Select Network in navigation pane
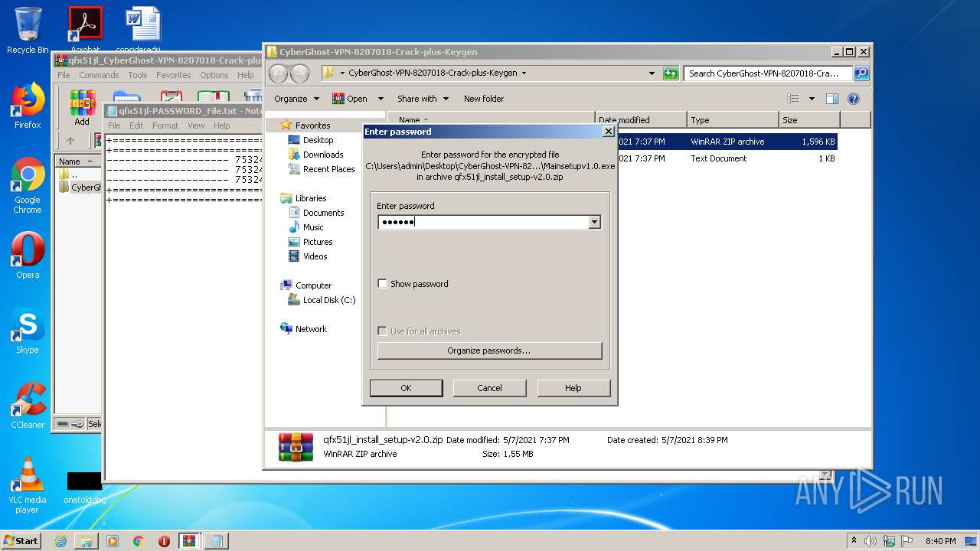The width and height of the screenshot is (980, 551). tap(311, 329)
